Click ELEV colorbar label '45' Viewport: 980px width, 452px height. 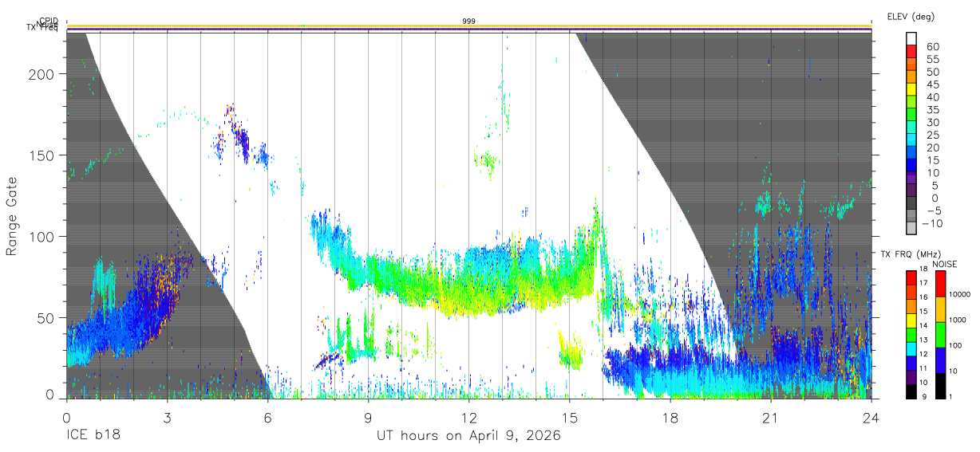[x=933, y=85]
